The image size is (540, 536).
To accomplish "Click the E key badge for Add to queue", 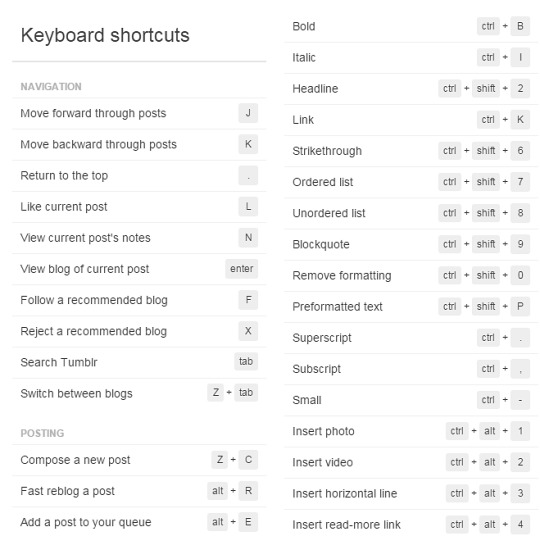I will 248,522.
